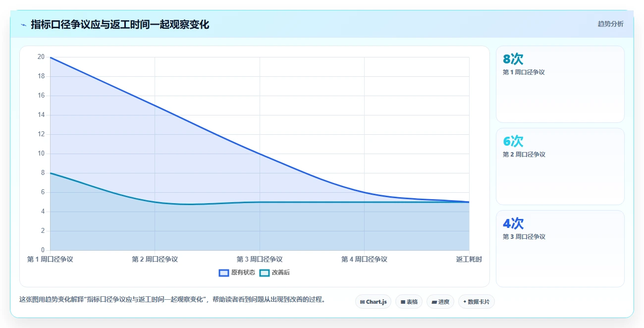644x328 pixels.
Task: Click the lightning icon beside the title
Action: pyautogui.click(x=23, y=25)
